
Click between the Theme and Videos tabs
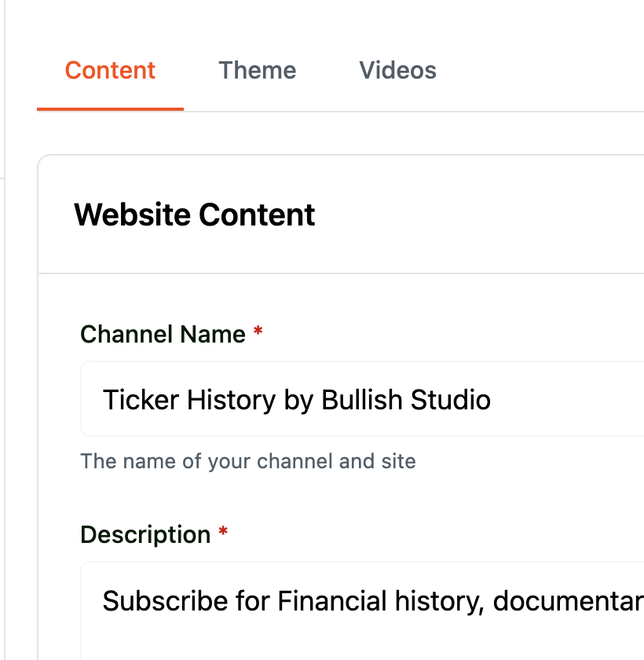coord(328,70)
